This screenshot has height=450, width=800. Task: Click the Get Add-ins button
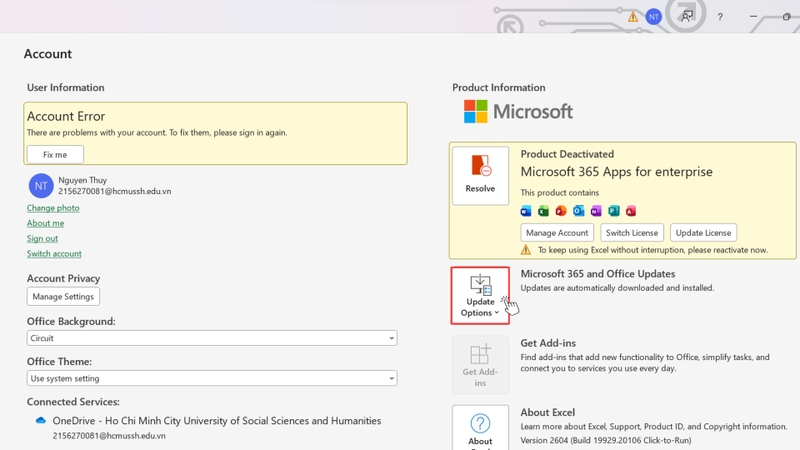[480, 365]
